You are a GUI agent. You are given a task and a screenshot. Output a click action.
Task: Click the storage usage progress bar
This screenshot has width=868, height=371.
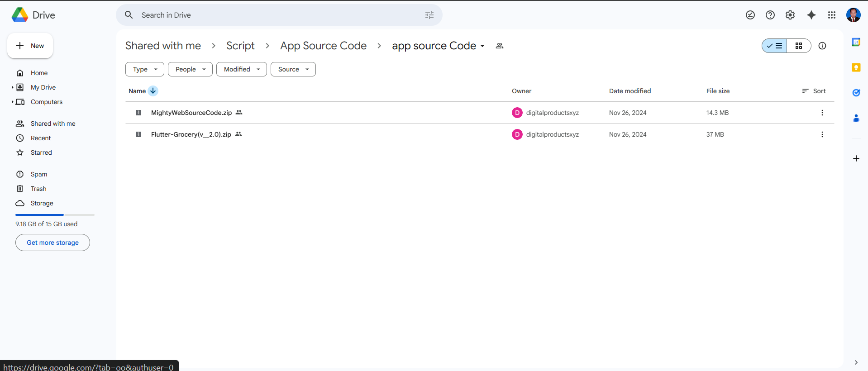pyautogui.click(x=55, y=214)
